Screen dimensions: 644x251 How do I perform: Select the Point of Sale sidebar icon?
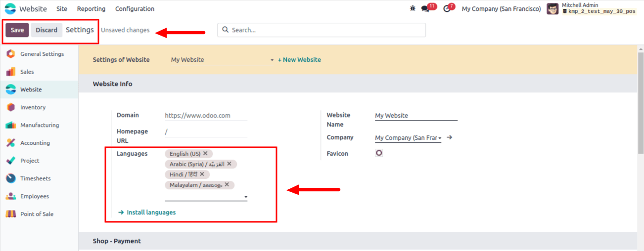[11, 214]
